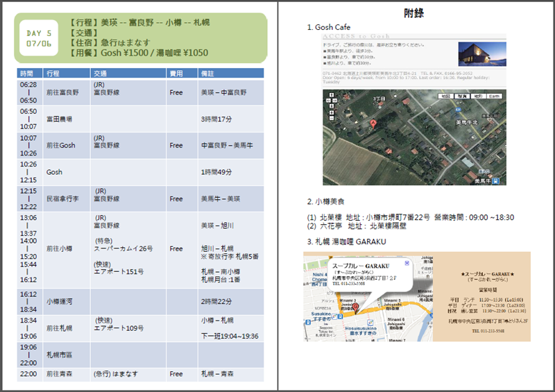The height and width of the screenshot is (392, 555).
Task: Click the 2. 小樽美食 heading
Action: (325, 201)
